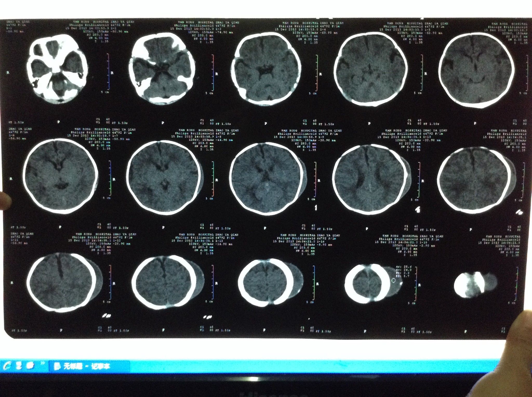Click the quick launch icon beside Internet Explorer
The image size is (532, 397).
click(19, 366)
